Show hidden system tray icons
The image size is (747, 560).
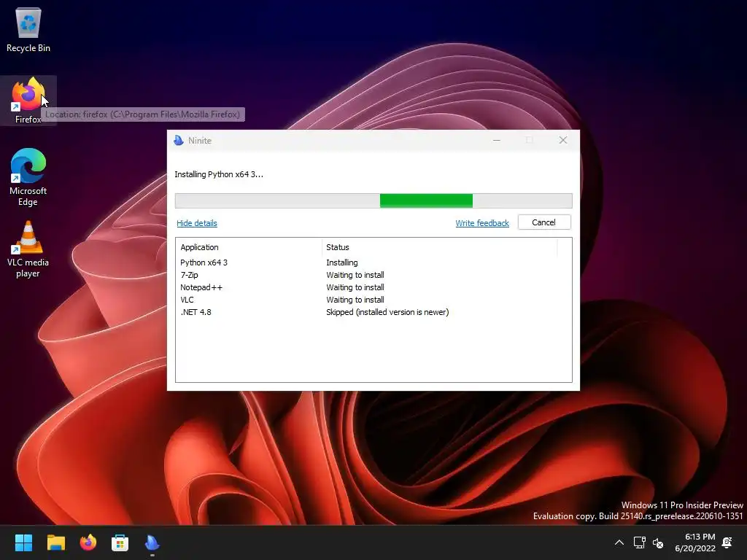[619, 542]
